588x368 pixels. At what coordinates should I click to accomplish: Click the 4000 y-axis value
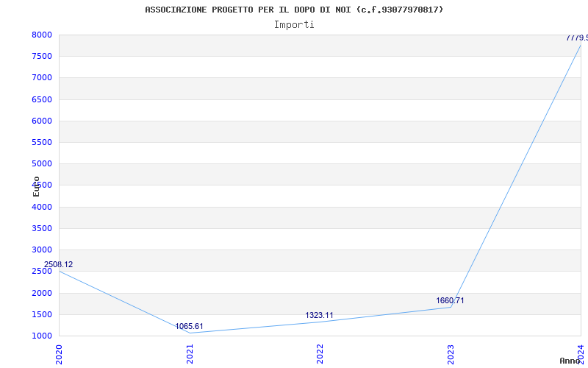[42, 207]
